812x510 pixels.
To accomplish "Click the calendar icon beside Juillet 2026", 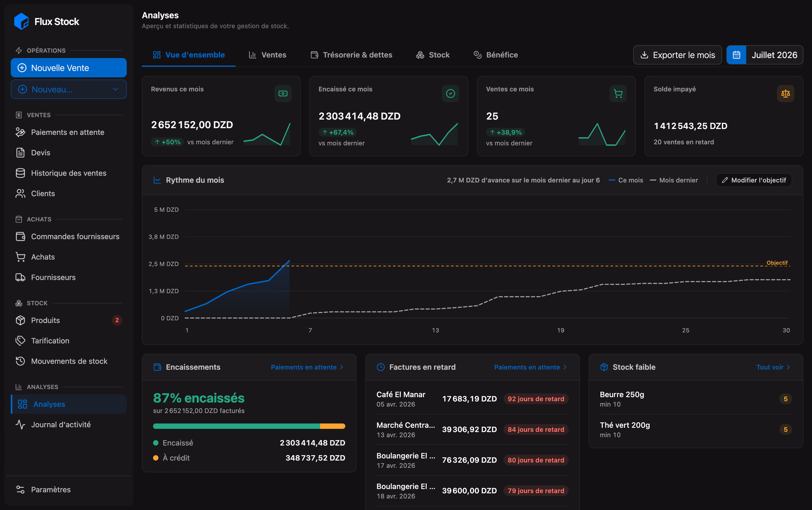I will point(737,55).
